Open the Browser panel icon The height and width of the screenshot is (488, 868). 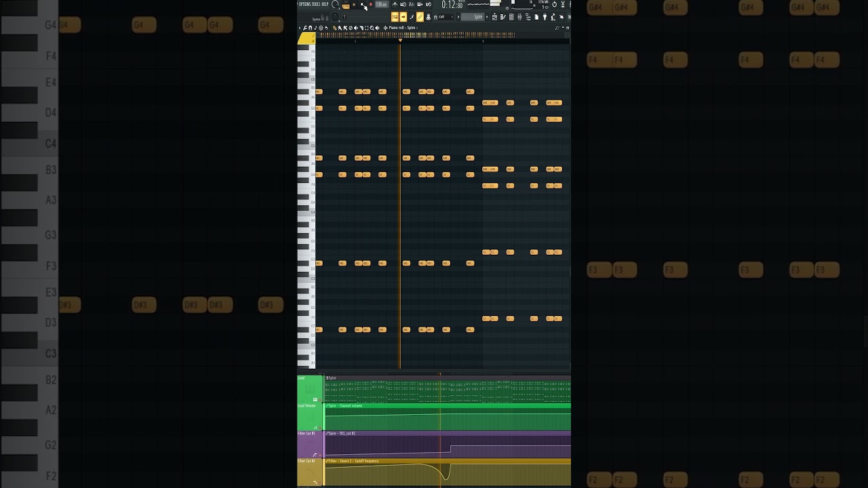point(528,17)
